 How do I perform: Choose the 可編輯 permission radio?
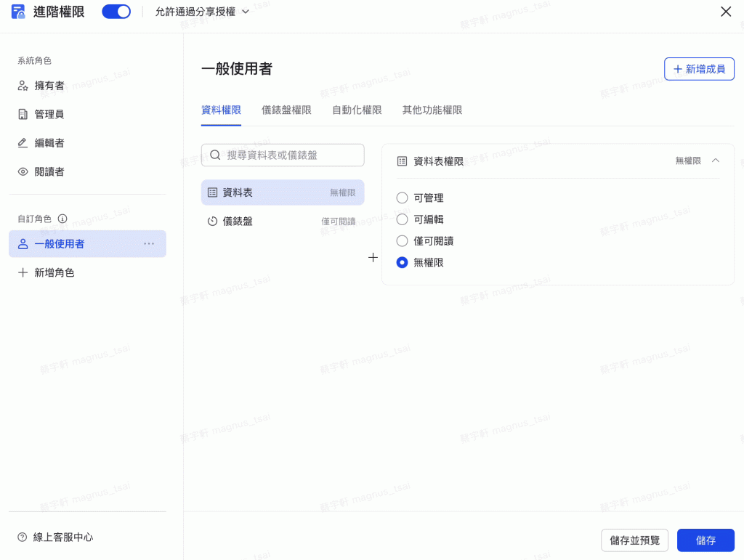402,219
